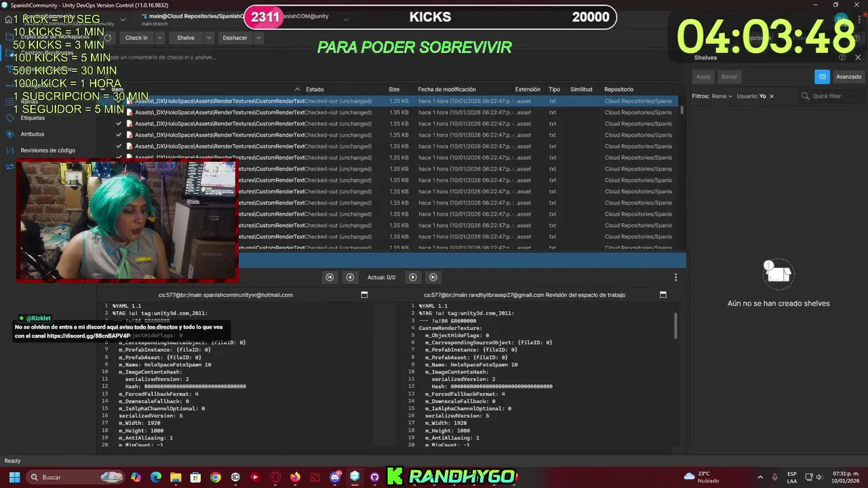868x488 pixels.
Task: Open the Windows Start menu
Action: 14,477
